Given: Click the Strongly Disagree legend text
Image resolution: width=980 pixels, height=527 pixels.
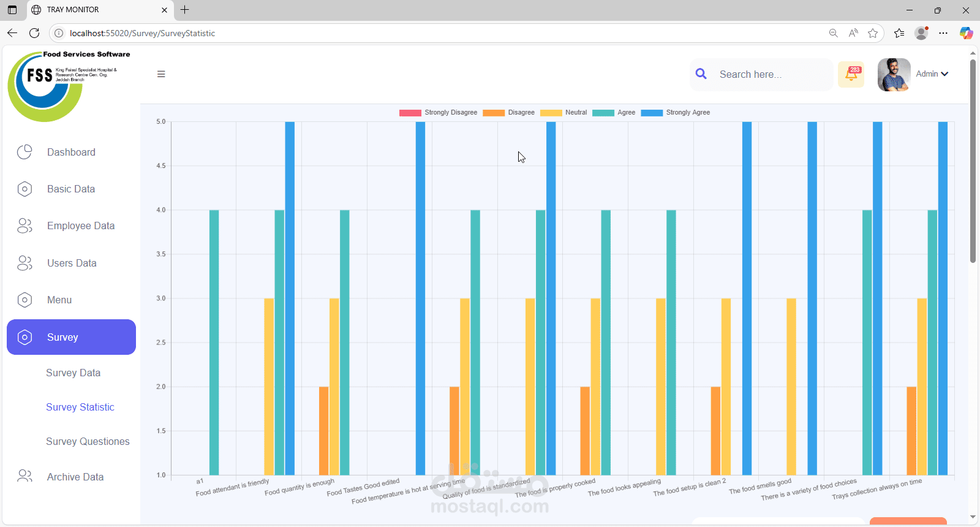Looking at the screenshot, I should click(x=451, y=113).
